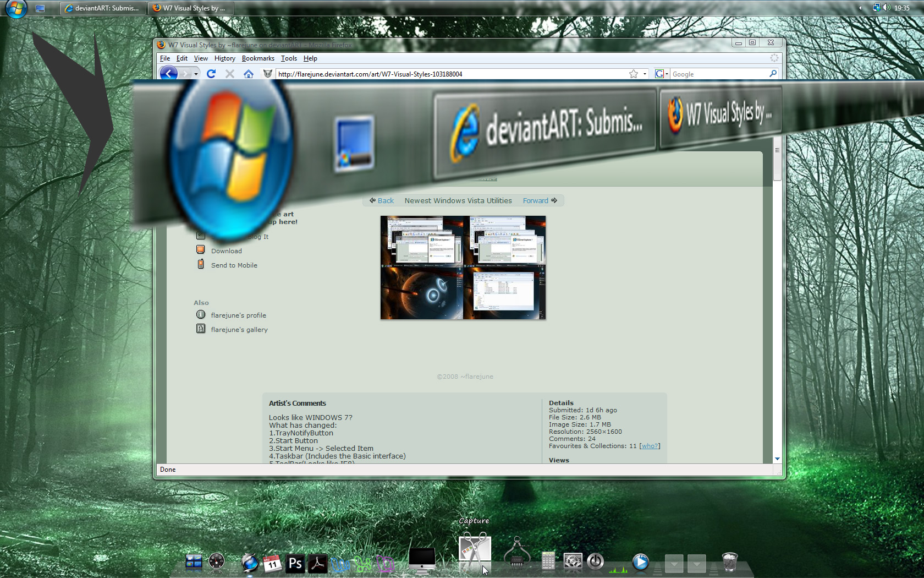Click the Firefox back arrow button

coord(169,73)
